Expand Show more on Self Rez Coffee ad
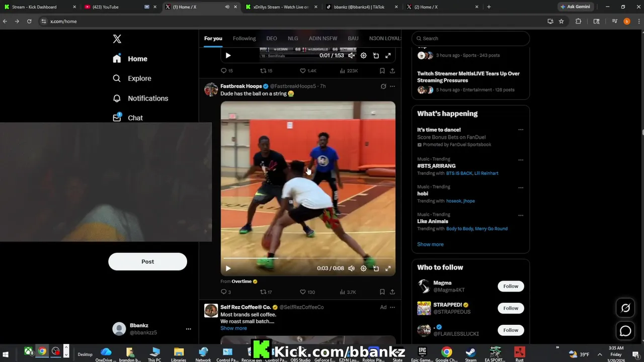 coord(233,328)
